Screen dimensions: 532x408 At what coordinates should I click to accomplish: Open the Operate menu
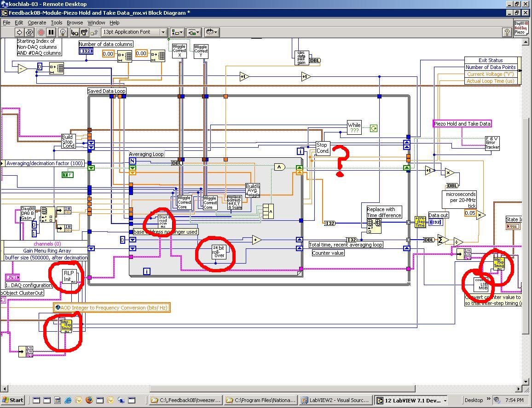click(37, 22)
